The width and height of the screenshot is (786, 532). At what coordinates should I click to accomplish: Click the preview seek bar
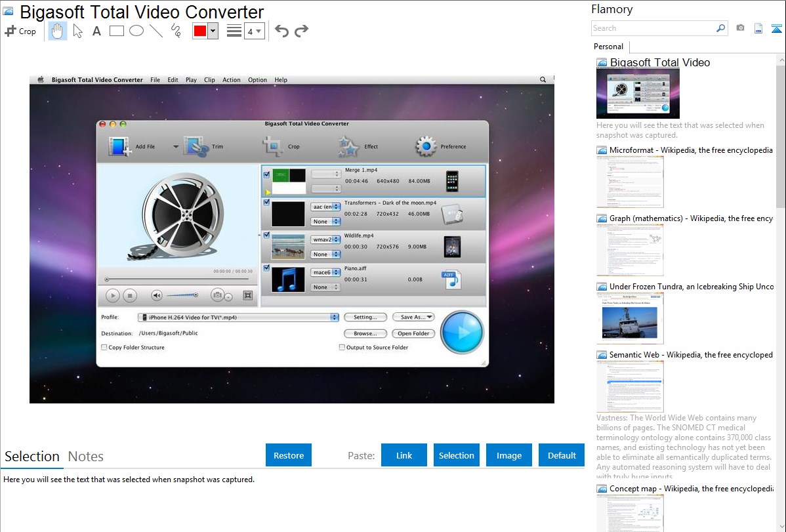click(178, 279)
